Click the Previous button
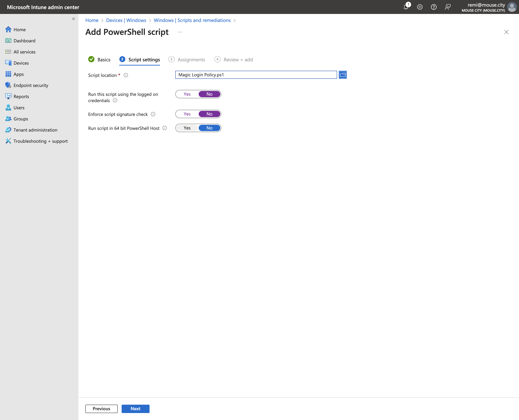Image resolution: width=519 pixels, height=420 pixels. tap(101, 409)
